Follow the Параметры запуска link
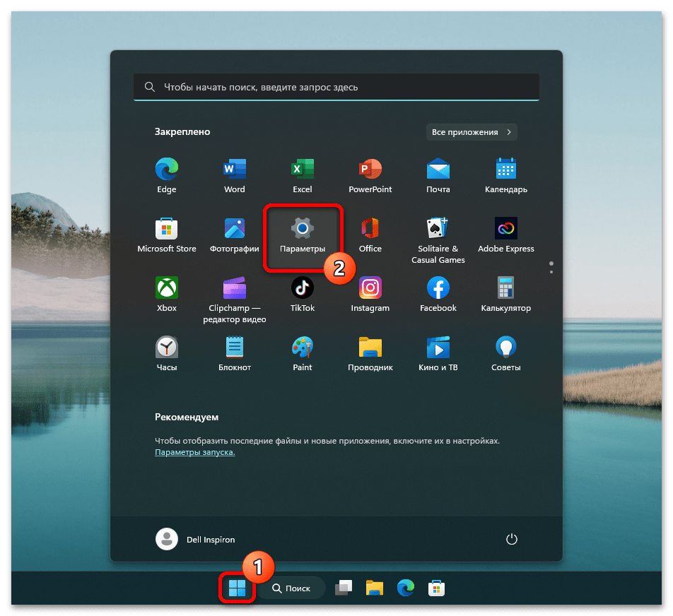The image size is (673, 616). point(195,452)
